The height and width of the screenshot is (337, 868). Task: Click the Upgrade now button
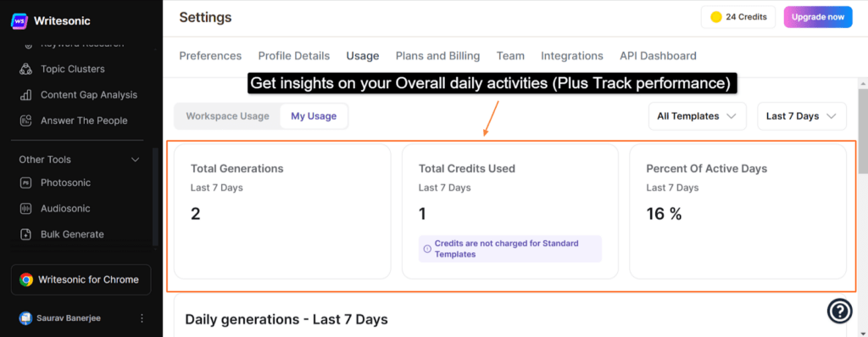tap(818, 17)
